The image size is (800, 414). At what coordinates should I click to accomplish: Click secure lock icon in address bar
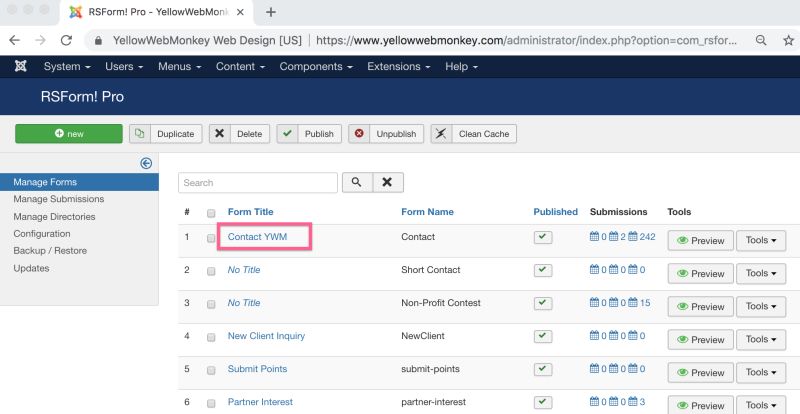(99, 40)
